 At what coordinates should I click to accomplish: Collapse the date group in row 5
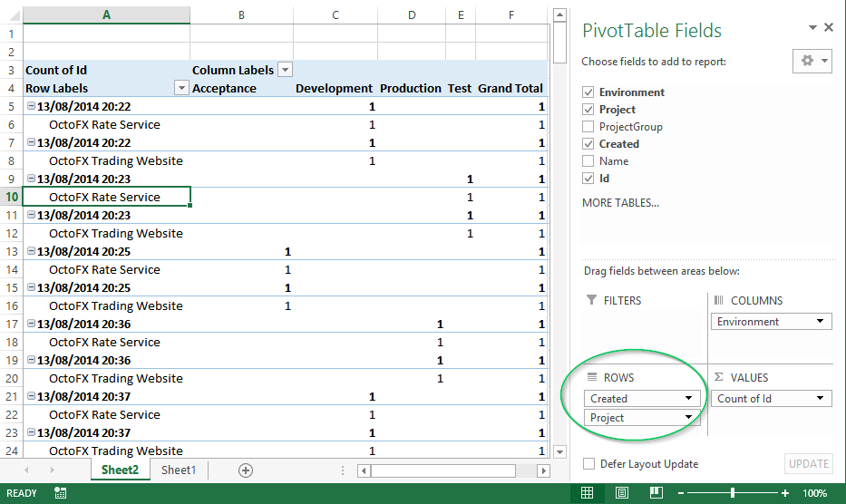point(31,106)
